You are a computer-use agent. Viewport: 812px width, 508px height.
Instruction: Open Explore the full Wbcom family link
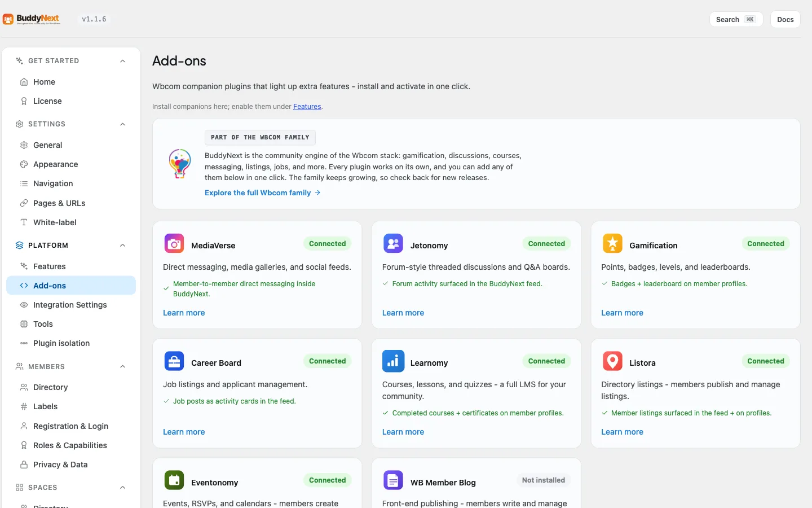(263, 192)
